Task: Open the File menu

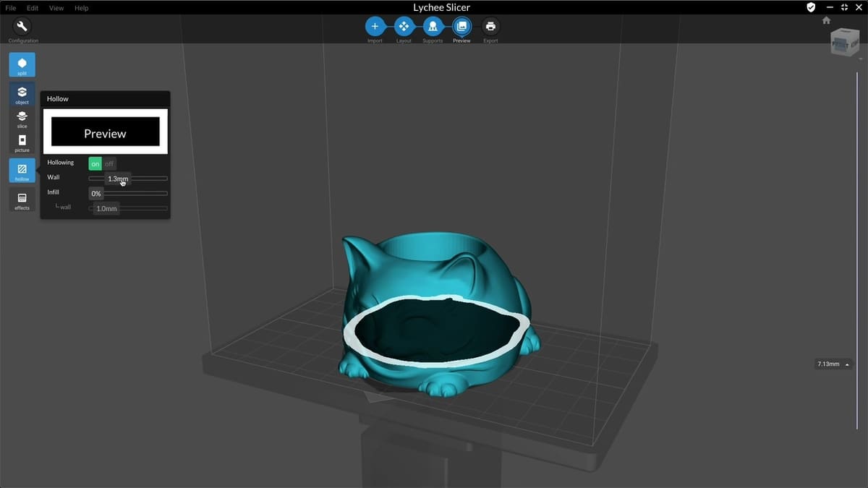Action: [x=11, y=8]
